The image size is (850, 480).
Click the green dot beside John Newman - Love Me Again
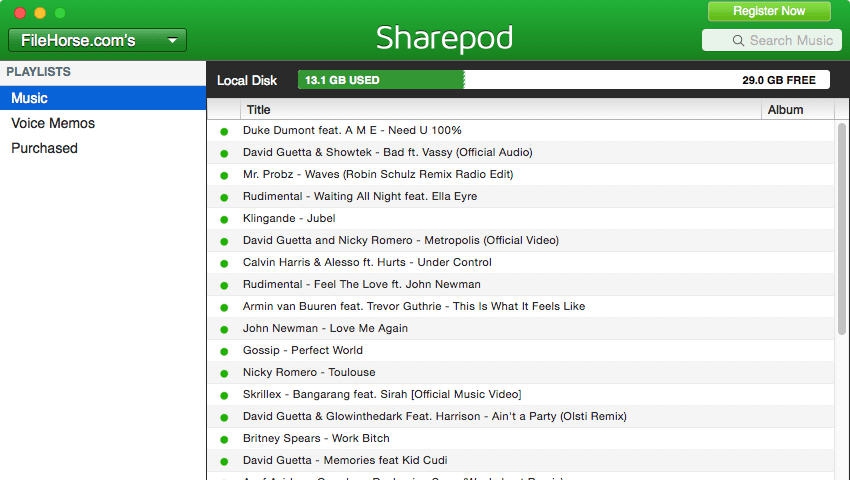[x=224, y=329]
